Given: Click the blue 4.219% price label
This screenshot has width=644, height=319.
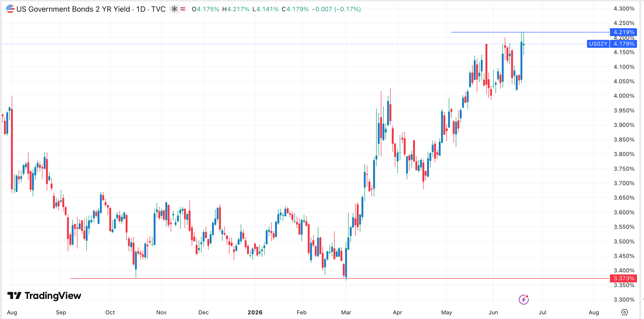Looking at the screenshot, I should tap(624, 32).
